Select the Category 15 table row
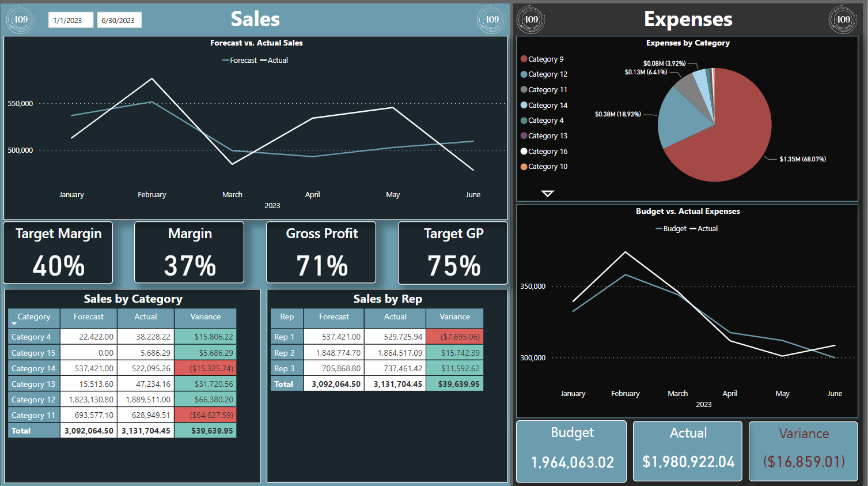868x486 pixels. [122, 353]
